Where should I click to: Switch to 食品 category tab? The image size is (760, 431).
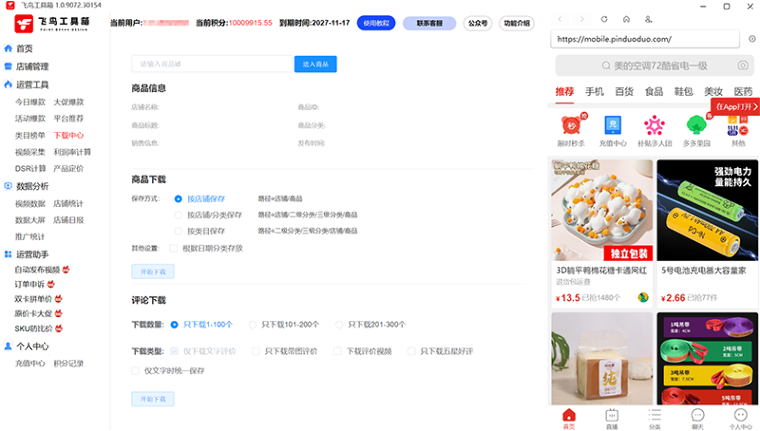654,92
